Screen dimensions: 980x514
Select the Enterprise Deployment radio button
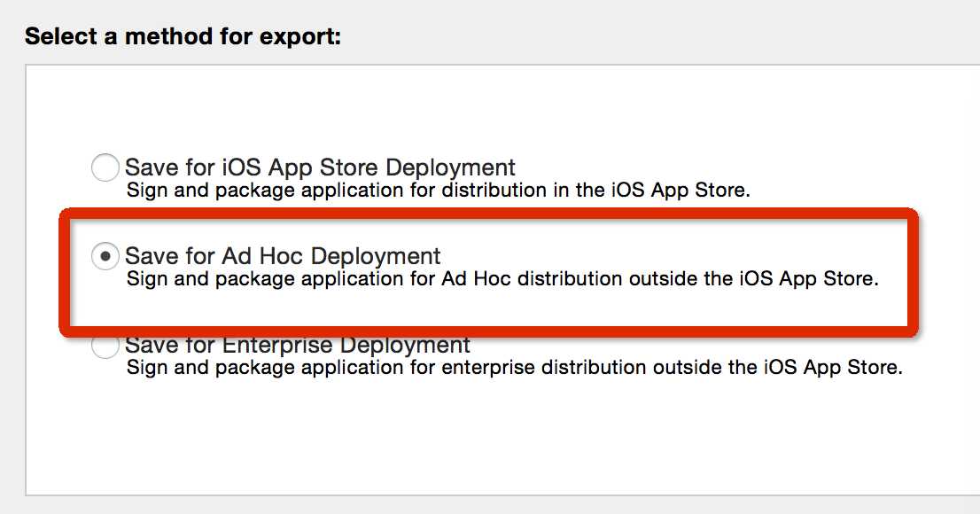click(105, 347)
